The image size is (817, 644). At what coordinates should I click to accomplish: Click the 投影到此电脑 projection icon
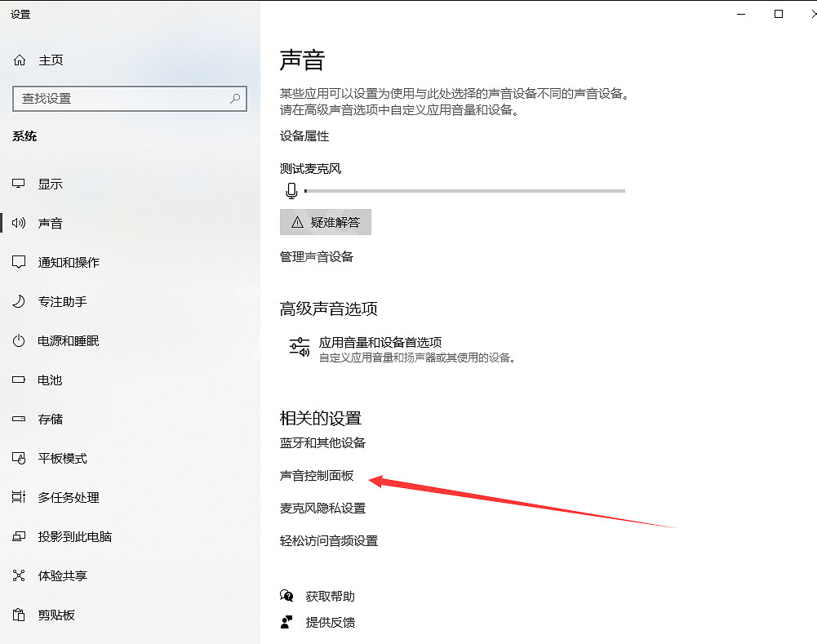[x=19, y=536]
